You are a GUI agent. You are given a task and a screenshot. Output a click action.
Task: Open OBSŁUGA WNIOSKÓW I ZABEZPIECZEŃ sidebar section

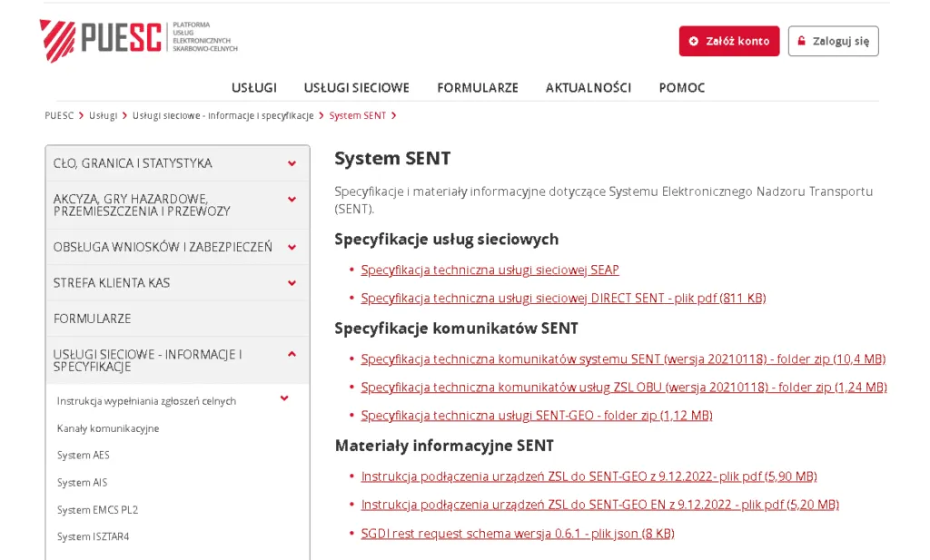pyautogui.click(x=177, y=247)
